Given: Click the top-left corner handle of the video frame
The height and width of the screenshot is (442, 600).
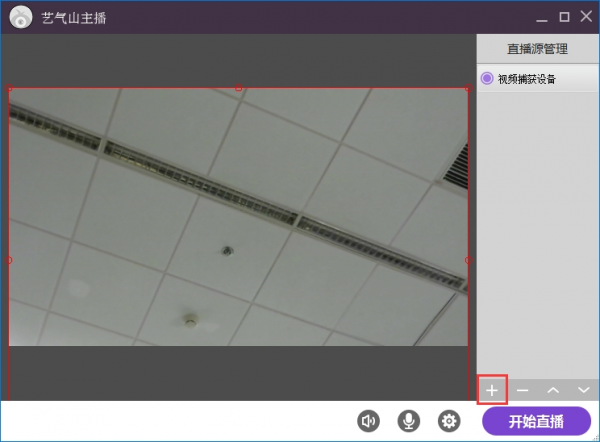Looking at the screenshot, I should coord(9,88).
